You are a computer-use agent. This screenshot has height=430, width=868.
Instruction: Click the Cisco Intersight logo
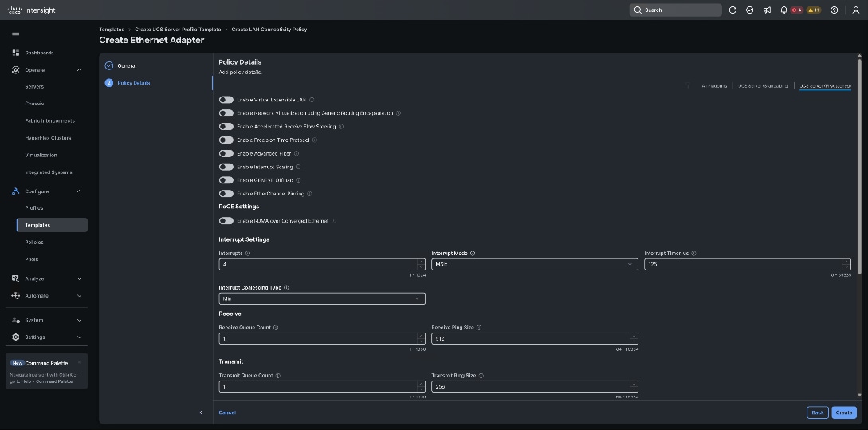pos(32,10)
